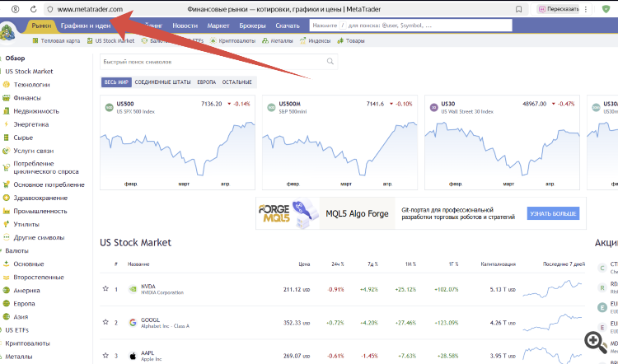Image resolution: width=618 pixels, height=364 pixels.
Task: Click the magnifier icon in quick symbol search
Action: pos(330,62)
